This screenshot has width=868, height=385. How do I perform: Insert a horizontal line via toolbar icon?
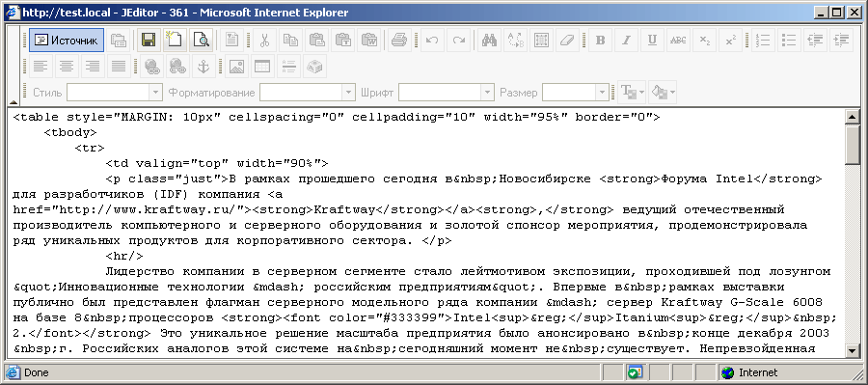click(x=288, y=67)
